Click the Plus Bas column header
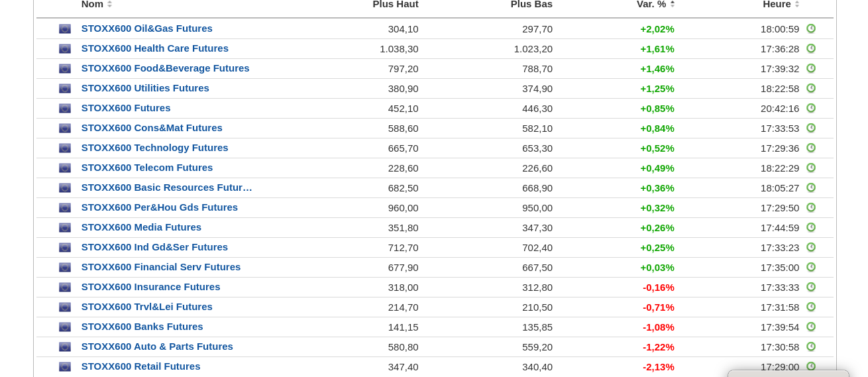Viewport: 868px width, 377px height. tap(531, 5)
